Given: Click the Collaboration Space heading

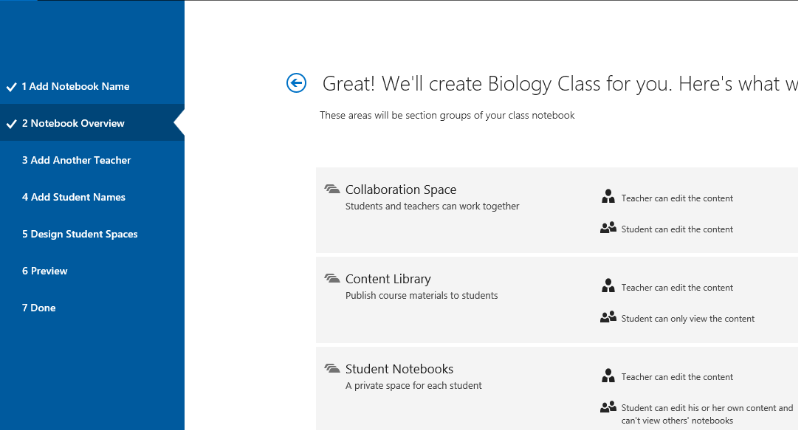Looking at the screenshot, I should click(400, 190).
